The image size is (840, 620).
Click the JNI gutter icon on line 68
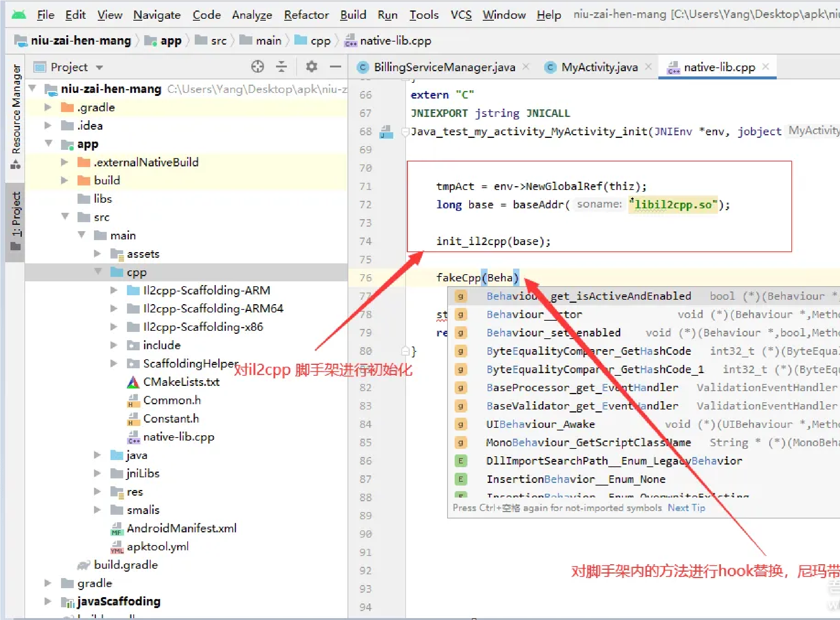click(386, 132)
